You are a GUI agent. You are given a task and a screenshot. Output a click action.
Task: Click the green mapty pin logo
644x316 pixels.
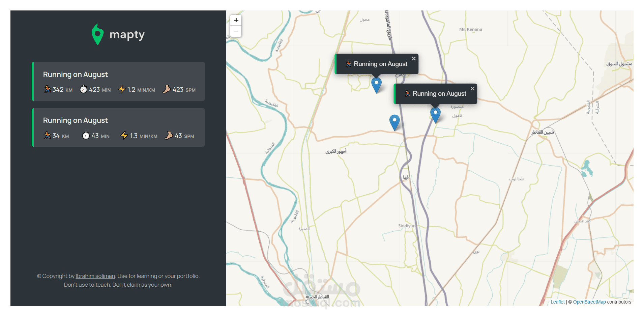click(97, 34)
